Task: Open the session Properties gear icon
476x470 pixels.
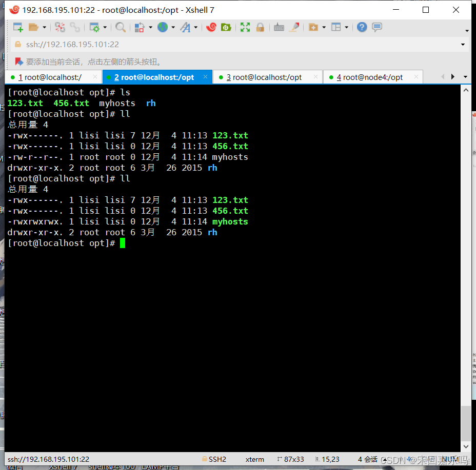Action: click(x=94, y=27)
